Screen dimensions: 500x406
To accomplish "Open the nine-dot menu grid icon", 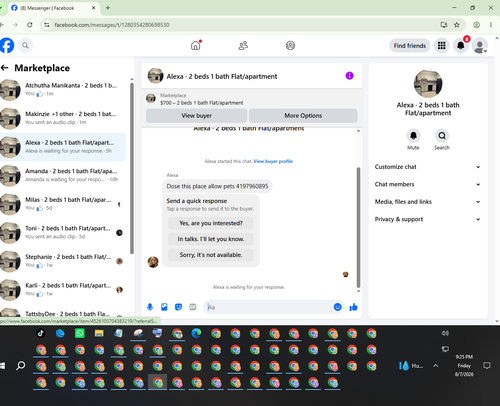I will (x=441, y=45).
